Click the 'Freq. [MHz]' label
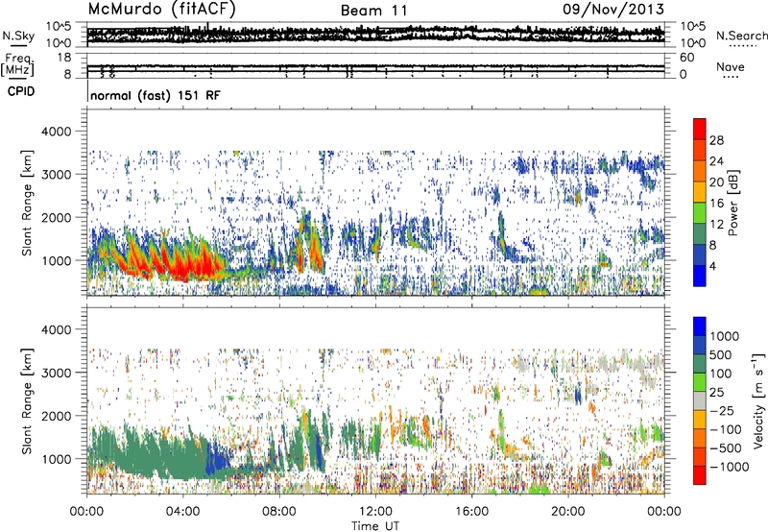Viewport: 768px width, 532px height. 17,65
